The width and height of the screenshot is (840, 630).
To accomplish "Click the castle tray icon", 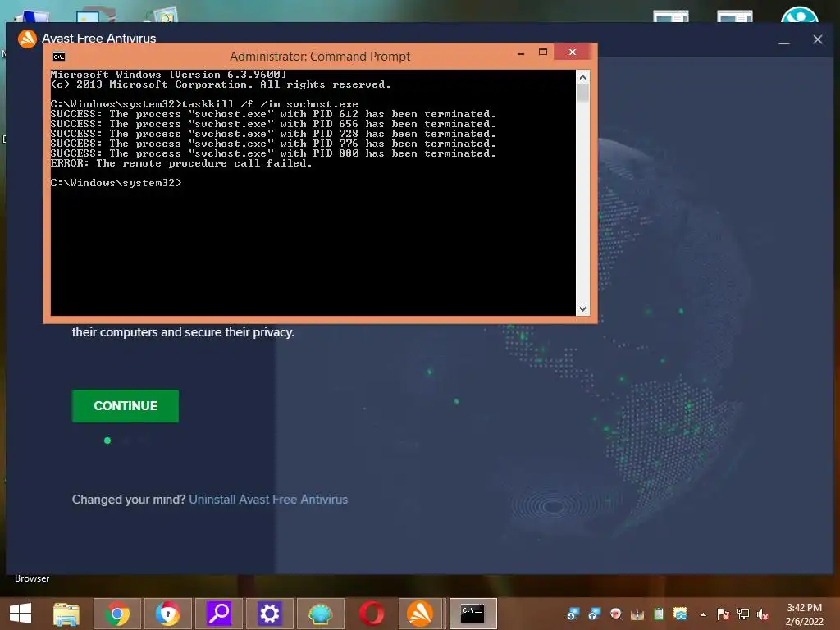I will (x=637, y=614).
